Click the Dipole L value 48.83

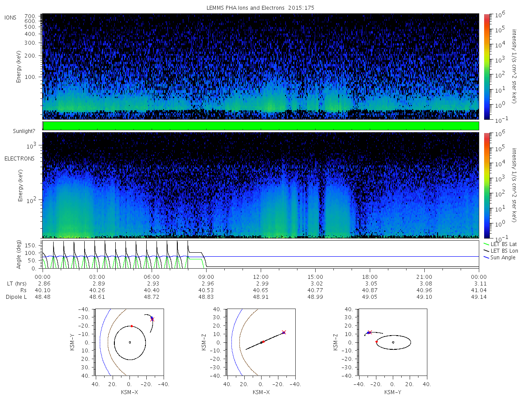click(206, 297)
